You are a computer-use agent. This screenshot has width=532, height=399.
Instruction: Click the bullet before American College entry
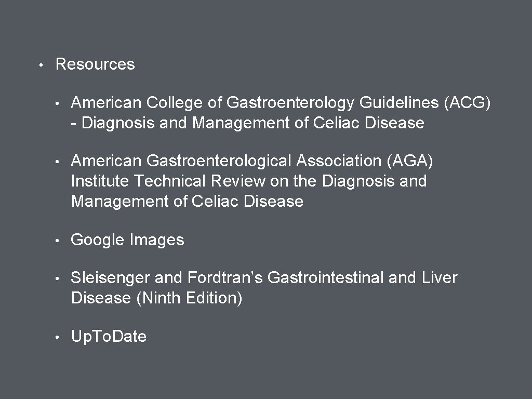point(57,103)
